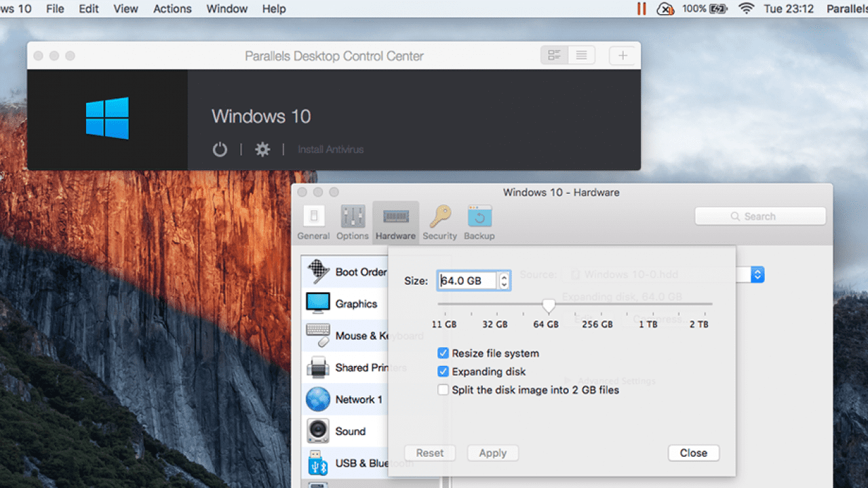The image size is (868, 488).
Task: Click the 2 TB slider label
Action: tap(699, 324)
